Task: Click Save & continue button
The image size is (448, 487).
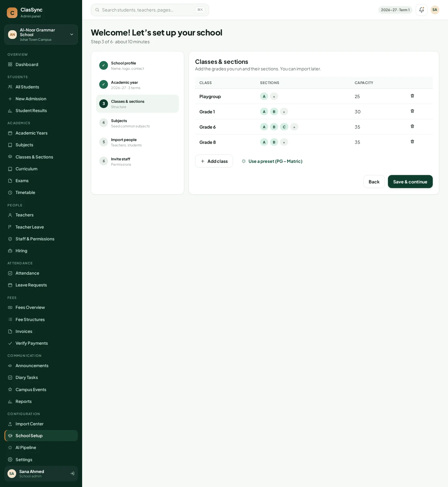Action: (410, 182)
